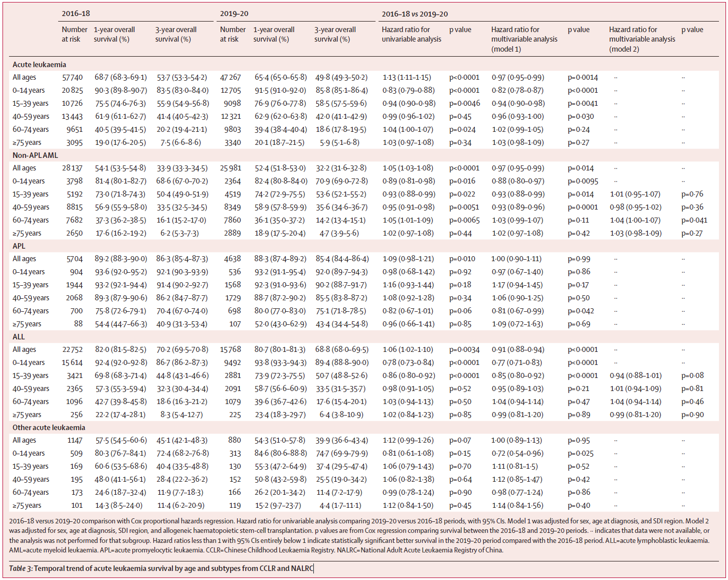Click the "Non-APL AML" section heading
The image size is (728, 580).
click(35, 155)
